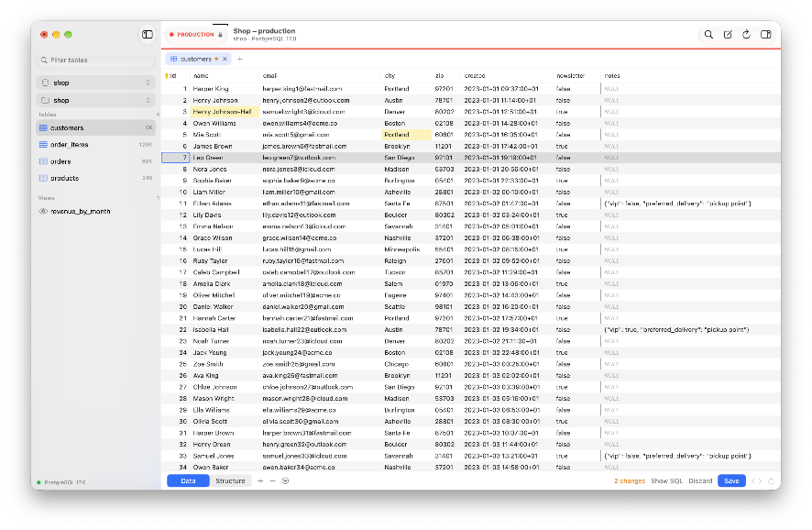Click the 2 changes indicator

click(630, 480)
